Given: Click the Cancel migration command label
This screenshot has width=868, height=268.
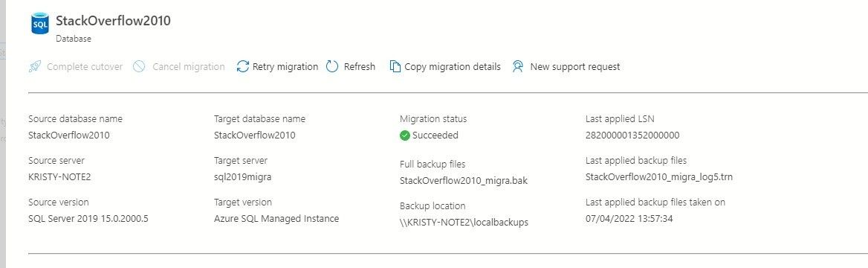Looking at the screenshot, I should tap(189, 66).
